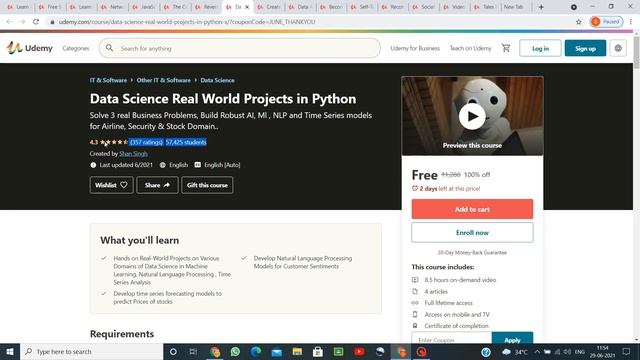Screen dimensions: 640x360
Task: Switch to the JavaS browser tab
Action: point(144,7)
